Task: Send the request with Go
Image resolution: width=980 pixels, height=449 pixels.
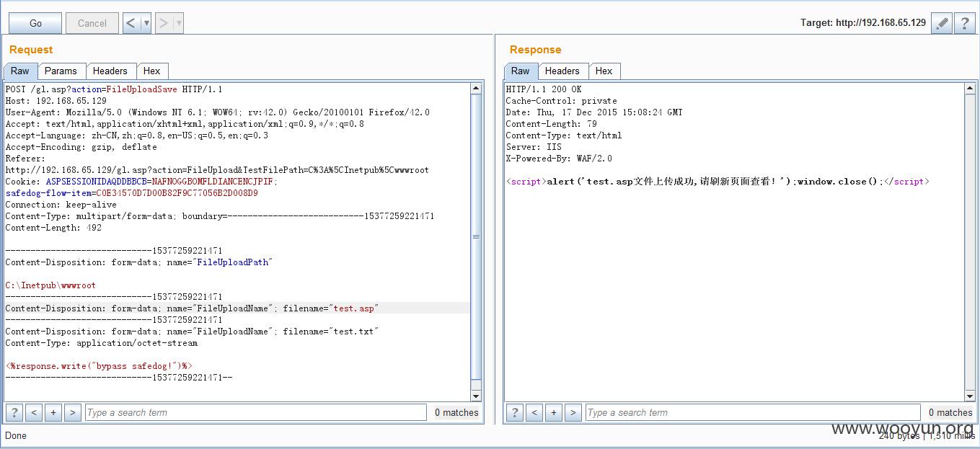Action: pos(35,23)
